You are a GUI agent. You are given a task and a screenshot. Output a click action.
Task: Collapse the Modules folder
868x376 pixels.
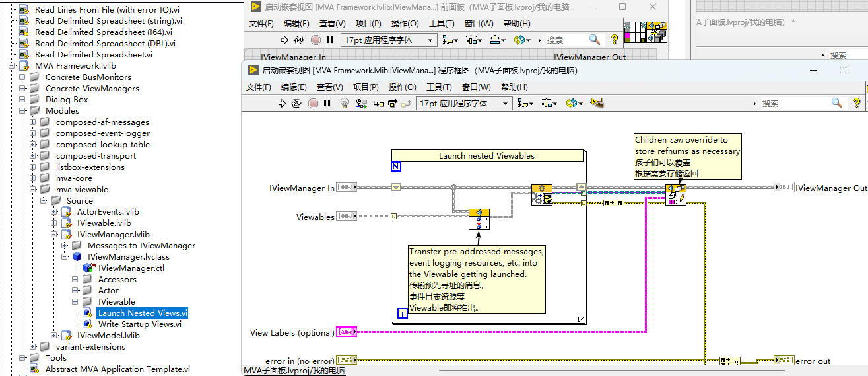click(22, 110)
